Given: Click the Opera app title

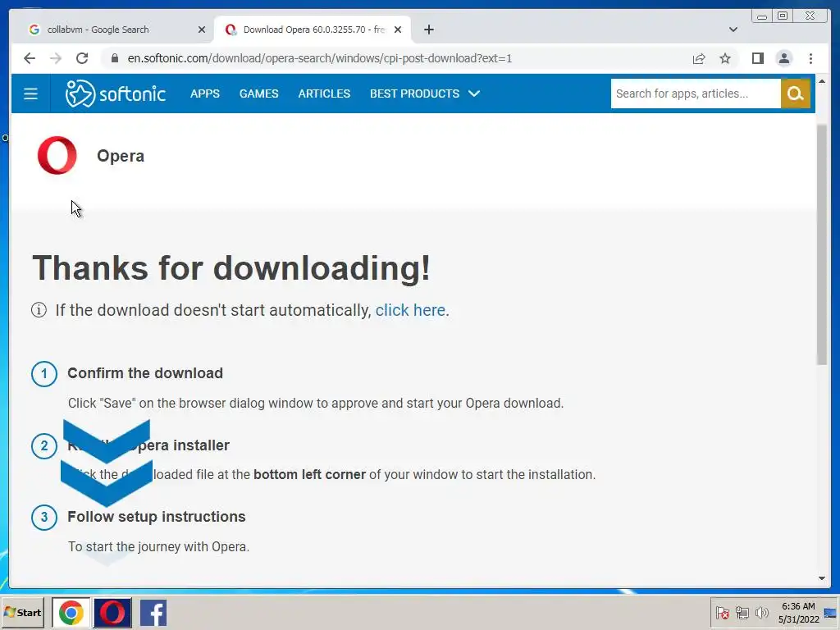Looking at the screenshot, I should point(121,156).
